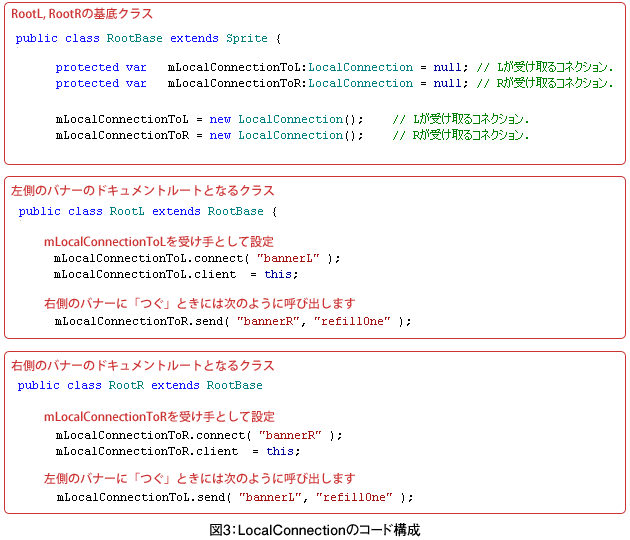Click the note '右側のバナーに「つぐ」ときには次のように呼び出します'
Viewport: 630px width, 540px height.
(x=200, y=303)
